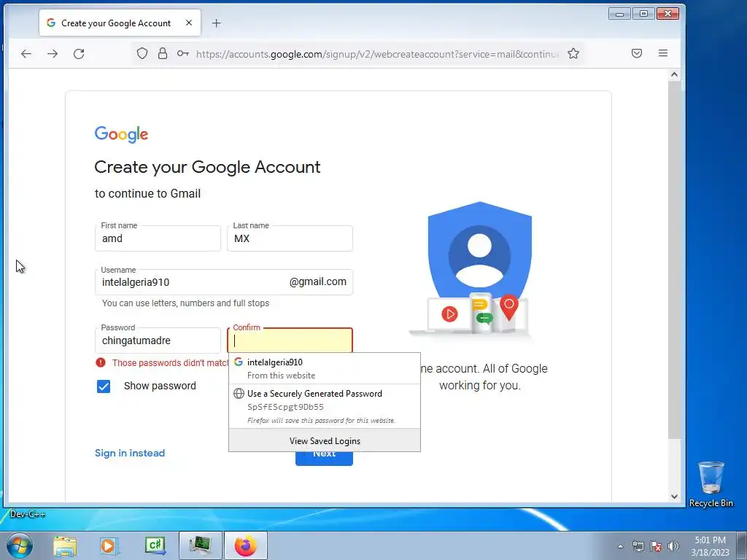Go back to the previous page
Image resolution: width=747 pixels, height=560 pixels.
[x=26, y=54]
